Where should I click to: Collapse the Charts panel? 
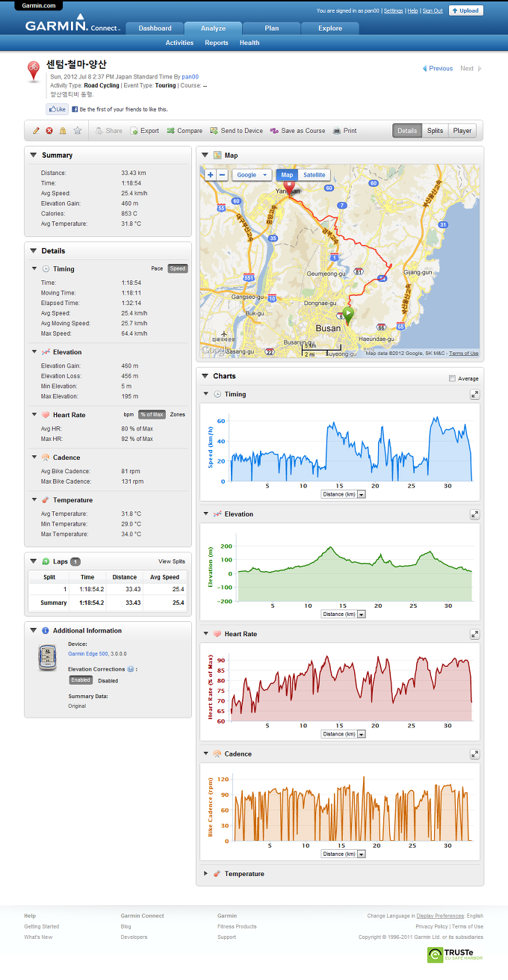(x=205, y=376)
